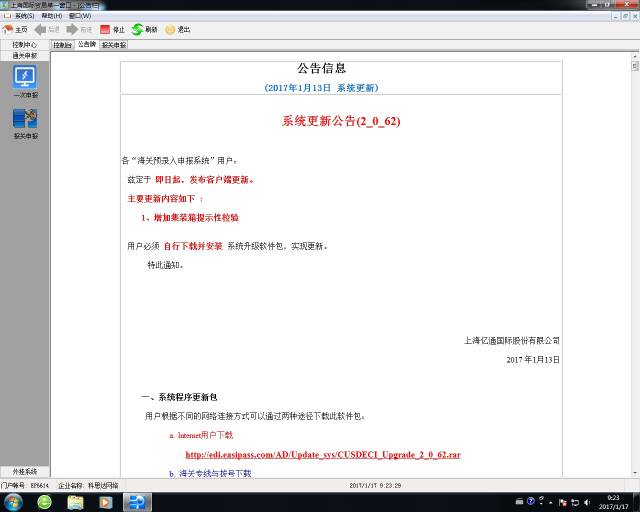The width and height of the screenshot is (640, 512).
Task: Open the 窗口(W) menu
Action: [80, 16]
